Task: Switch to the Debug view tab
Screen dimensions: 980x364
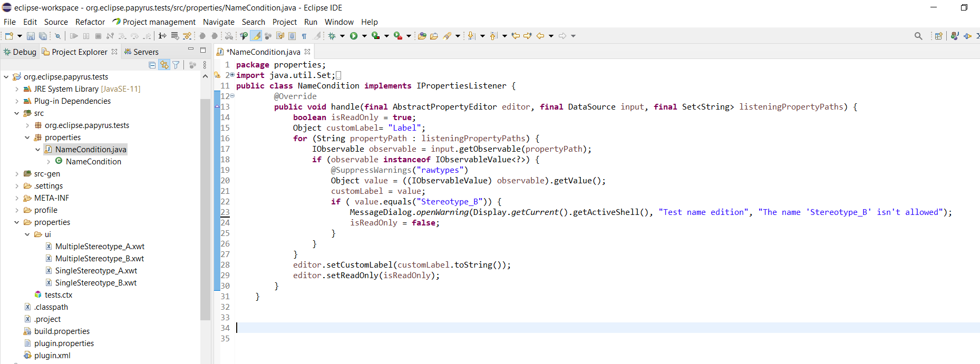Action: pyautogui.click(x=20, y=52)
